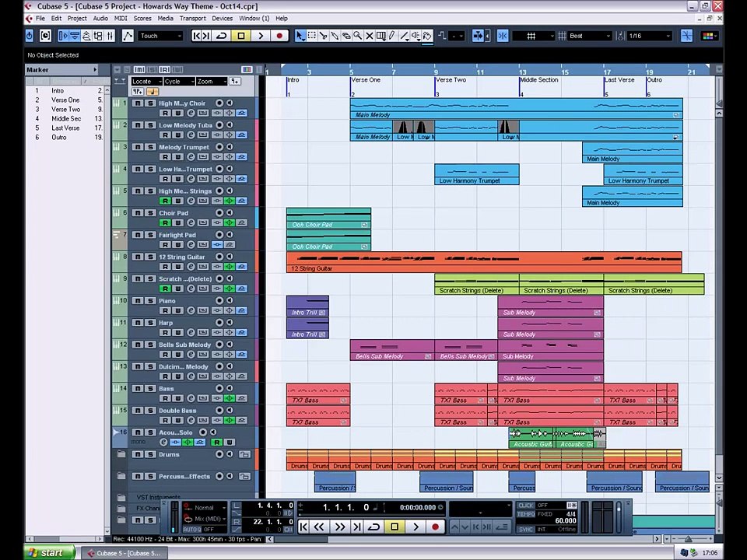The height and width of the screenshot is (560, 747).
Task: Open the Beat grid type dropdown
Action: [590, 36]
